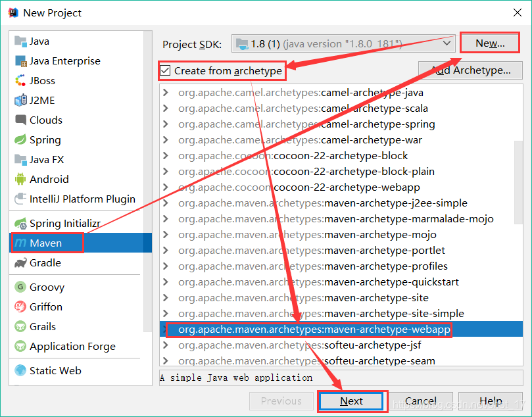Click the Groovy G icon
The height and width of the screenshot is (417, 532).
tap(20, 287)
